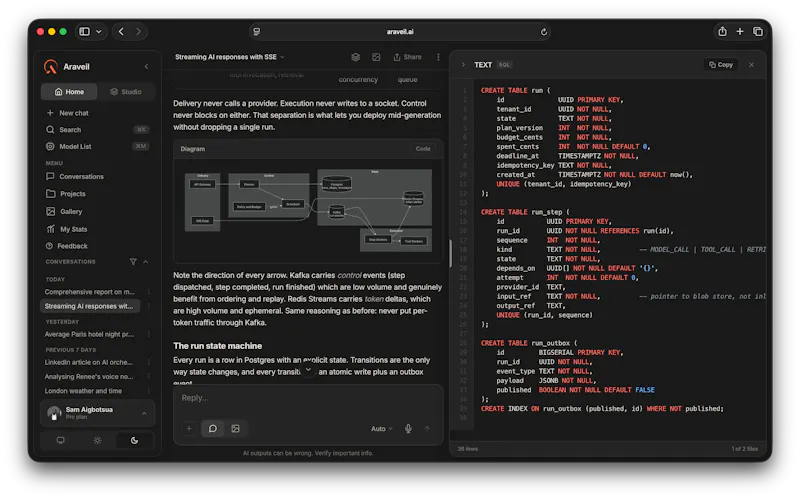
Task: Toggle Safari sidebar button
Action: click(x=85, y=32)
